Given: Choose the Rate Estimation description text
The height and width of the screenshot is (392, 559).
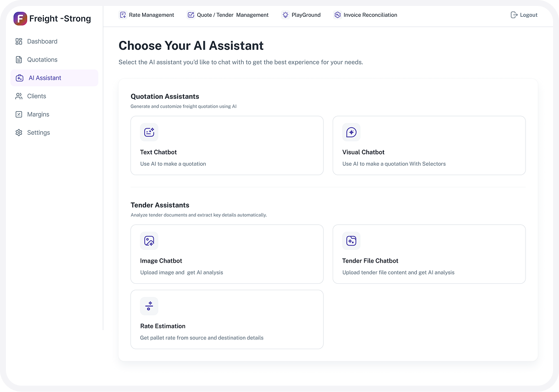Looking at the screenshot, I should pyautogui.click(x=202, y=338).
